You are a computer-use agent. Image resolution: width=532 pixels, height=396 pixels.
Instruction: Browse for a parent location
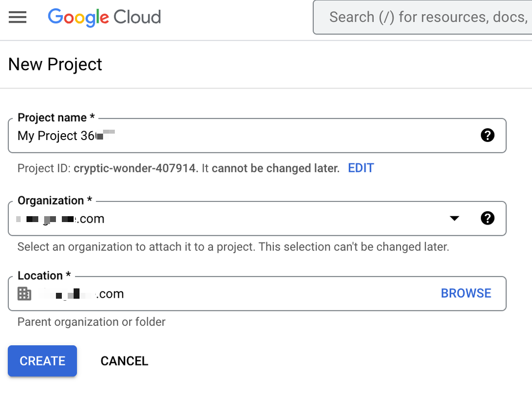coord(466,293)
